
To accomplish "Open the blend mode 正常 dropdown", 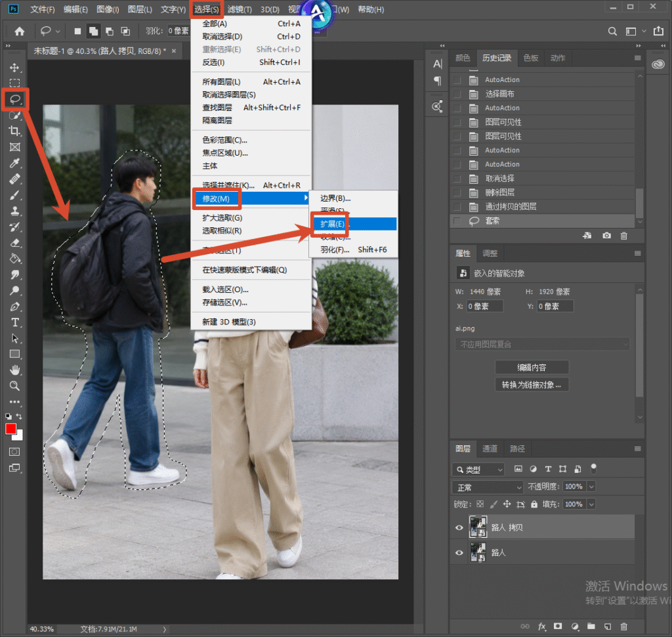I will [x=488, y=487].
